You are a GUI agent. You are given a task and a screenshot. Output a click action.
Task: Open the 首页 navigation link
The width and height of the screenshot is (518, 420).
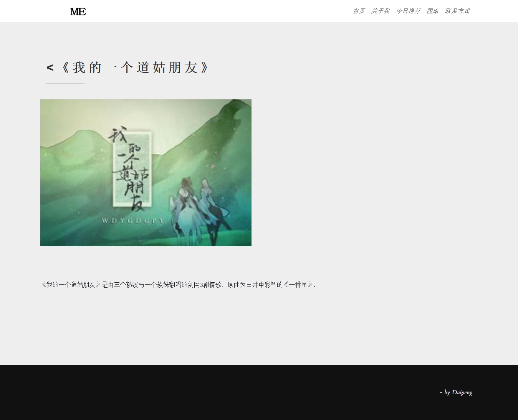coord(359,11)
